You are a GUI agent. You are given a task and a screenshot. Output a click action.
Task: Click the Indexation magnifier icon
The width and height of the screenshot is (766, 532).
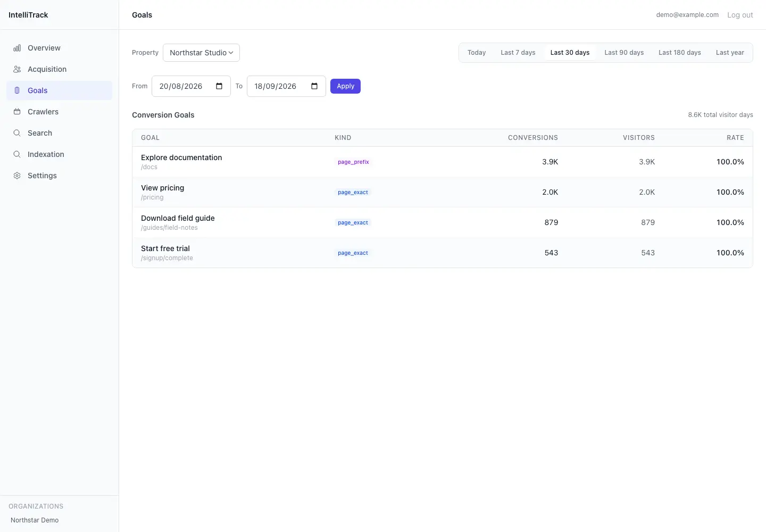click(17, 154)
